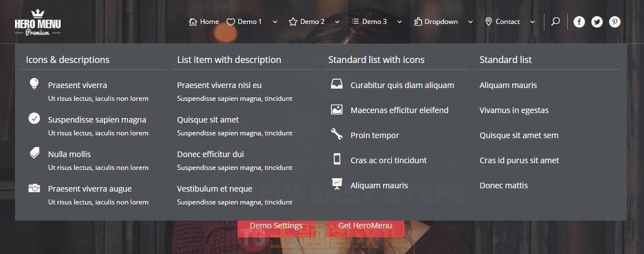Click the location pin icon beside Contact
This screenshot has height=254, width=644.
(x=488, y=22)
